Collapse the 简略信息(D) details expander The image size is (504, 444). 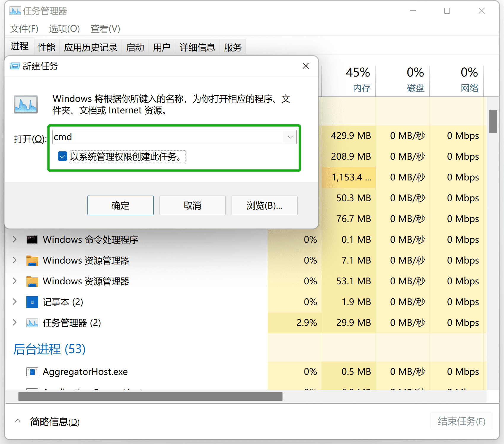click(x=17, y=421)
